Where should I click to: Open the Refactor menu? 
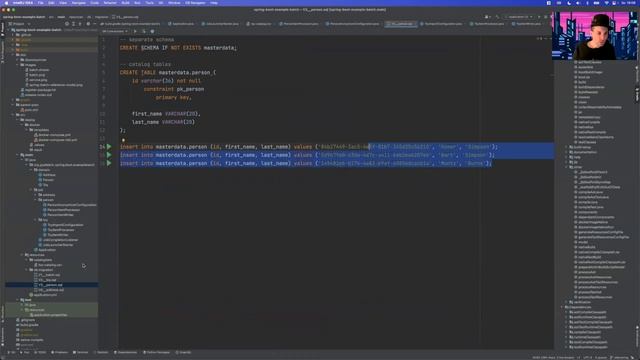pos(110,3)
